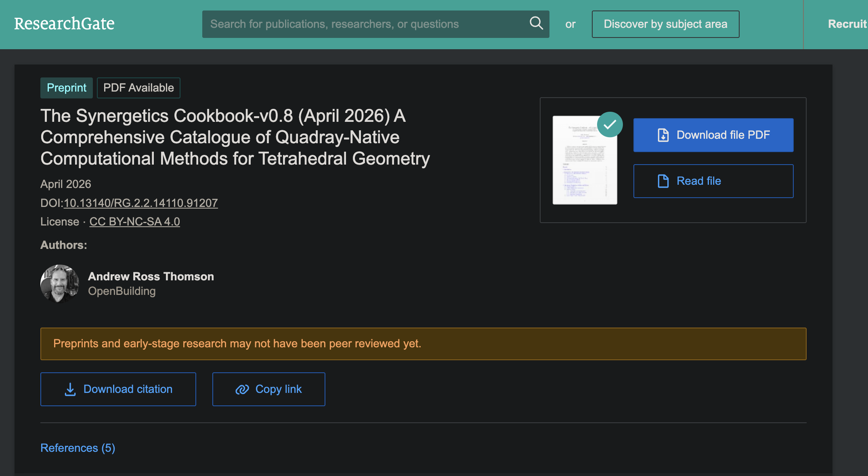Go to the ResearchGate home logo
868x476 pixels.
point(64,24)
